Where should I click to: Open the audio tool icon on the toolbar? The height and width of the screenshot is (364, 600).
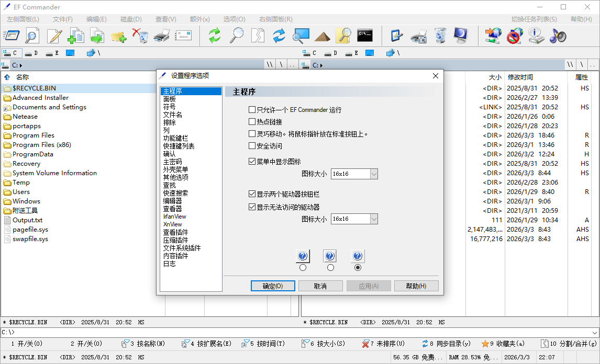pos(558,36)
